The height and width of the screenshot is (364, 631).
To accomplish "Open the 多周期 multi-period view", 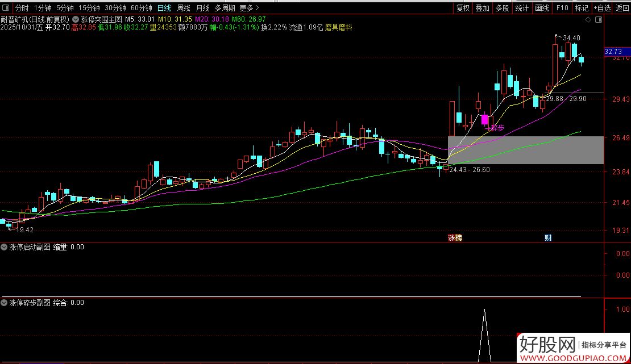I will [225, 8].
